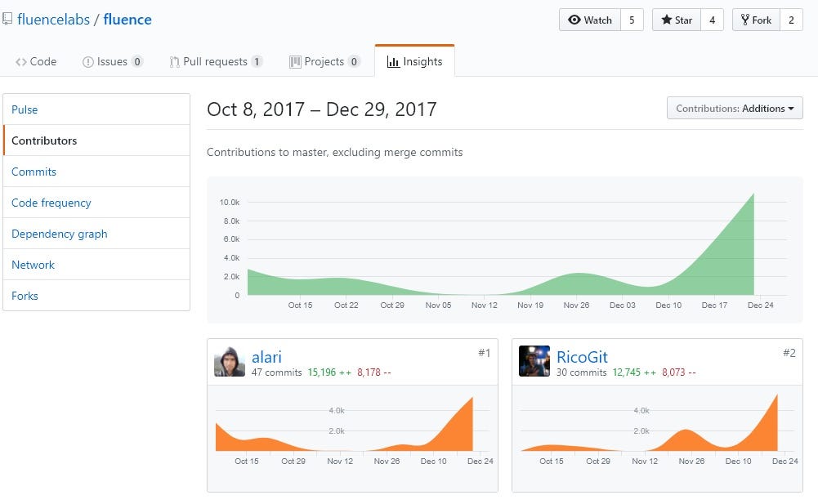Click alari's 8,178 -- deletions count
The height and width of the screenshot is (504, 818).
[x=374, y=372]
